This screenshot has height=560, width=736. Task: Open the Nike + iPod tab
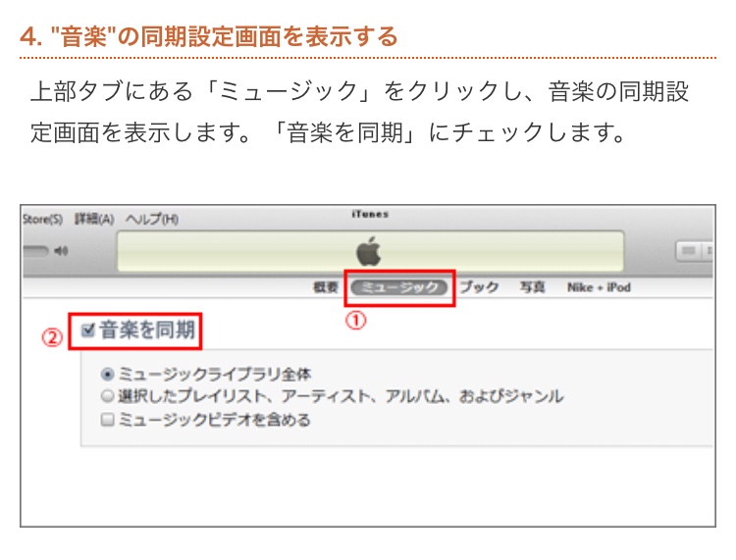click(599, 287)
